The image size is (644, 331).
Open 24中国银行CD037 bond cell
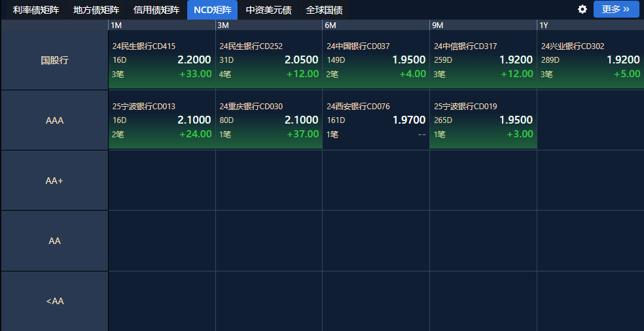click(x=376, y=60)
